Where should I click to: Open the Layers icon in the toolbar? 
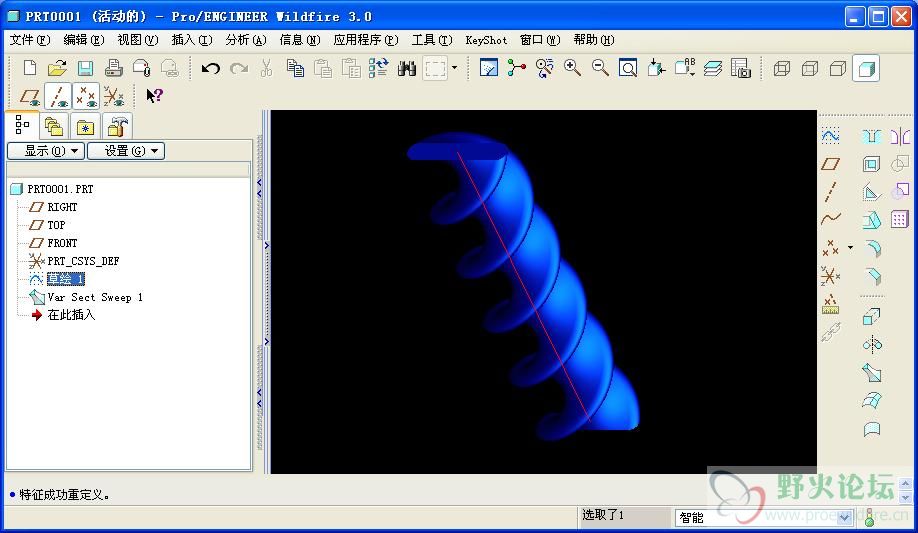point(713,69)
